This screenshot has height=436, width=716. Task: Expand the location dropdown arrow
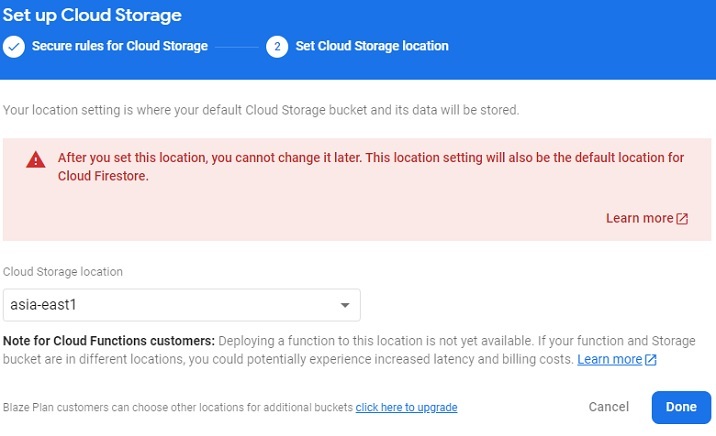click(344, 305)
